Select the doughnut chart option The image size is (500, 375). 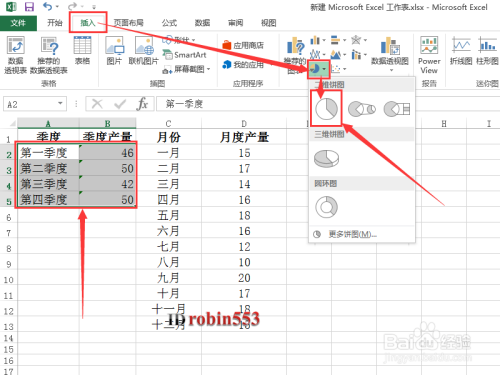click(x=326, y=207)
